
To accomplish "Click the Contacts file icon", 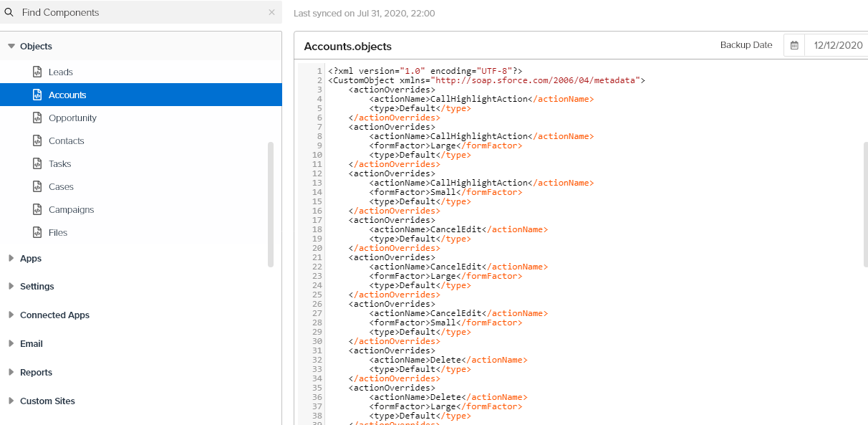I will 37,140.
